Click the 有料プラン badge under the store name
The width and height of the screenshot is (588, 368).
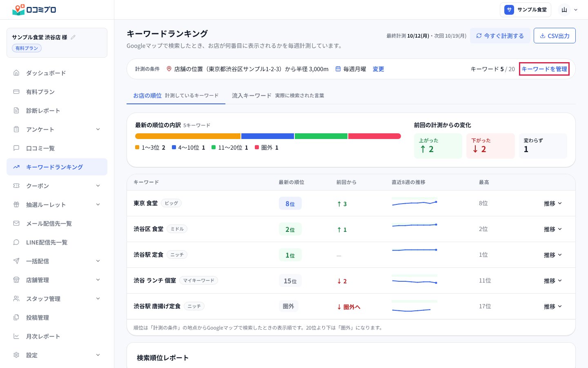point(27,48)
